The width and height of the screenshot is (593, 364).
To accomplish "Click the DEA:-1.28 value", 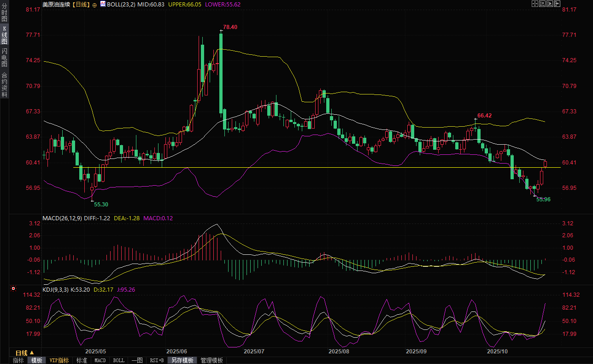I will (127, 218).
